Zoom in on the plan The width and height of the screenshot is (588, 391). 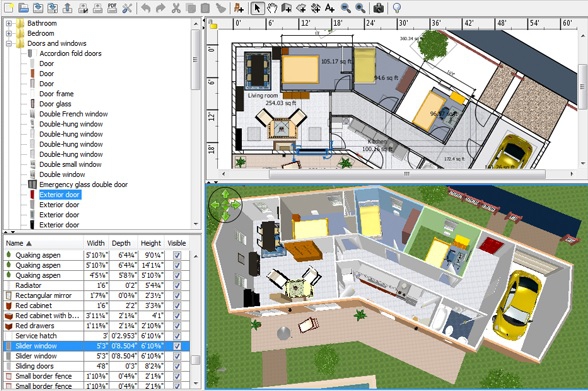[360, 7]
